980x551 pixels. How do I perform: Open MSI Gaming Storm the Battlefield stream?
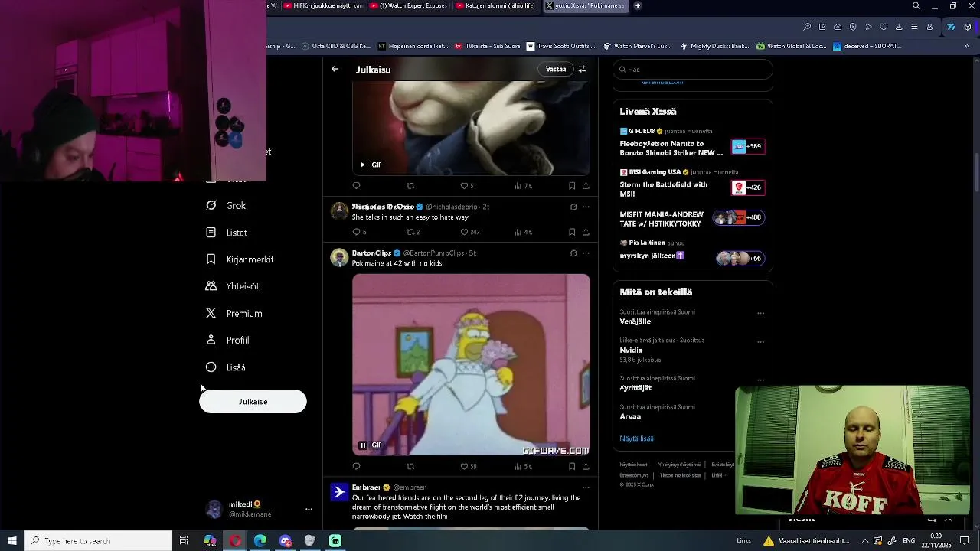click(x=692, y=184)
